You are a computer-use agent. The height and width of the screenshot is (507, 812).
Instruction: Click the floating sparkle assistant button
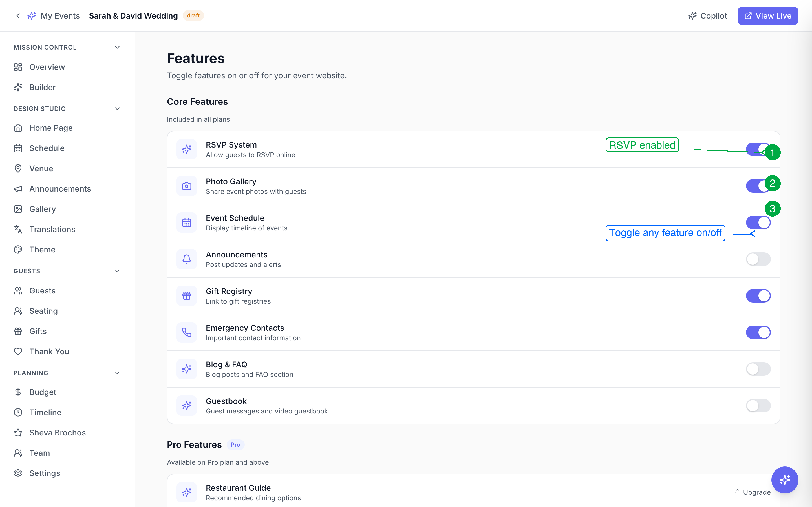(x=784, y=479)
